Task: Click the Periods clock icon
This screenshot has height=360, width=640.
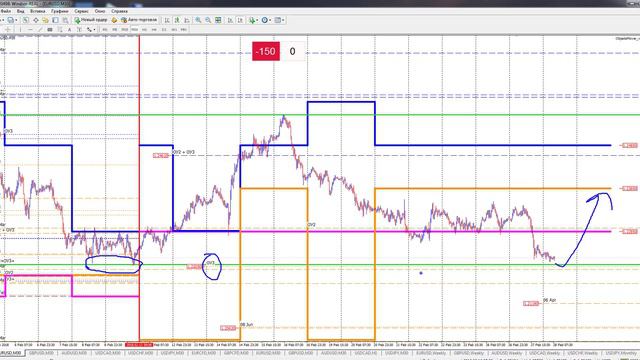Action: click(265, 20)
